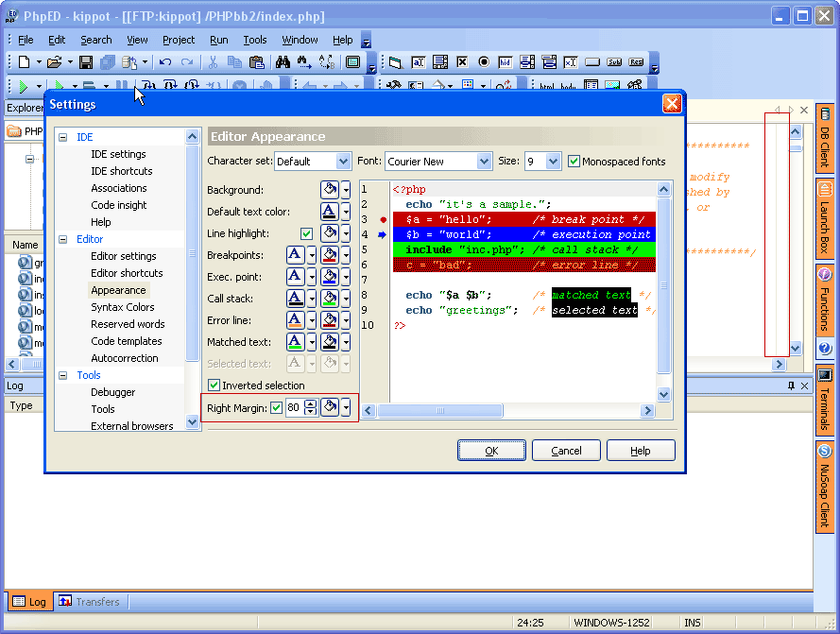Image resolution: width=840 pixels, height=634 pixels.
Task: Open the Launch Box side panel
Action: (825, 220)
